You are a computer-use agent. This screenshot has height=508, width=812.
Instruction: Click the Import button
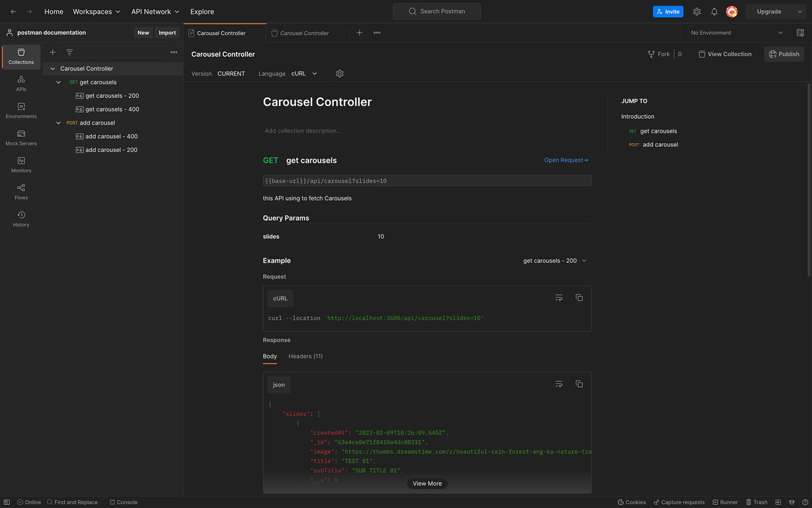coord(167,32)
